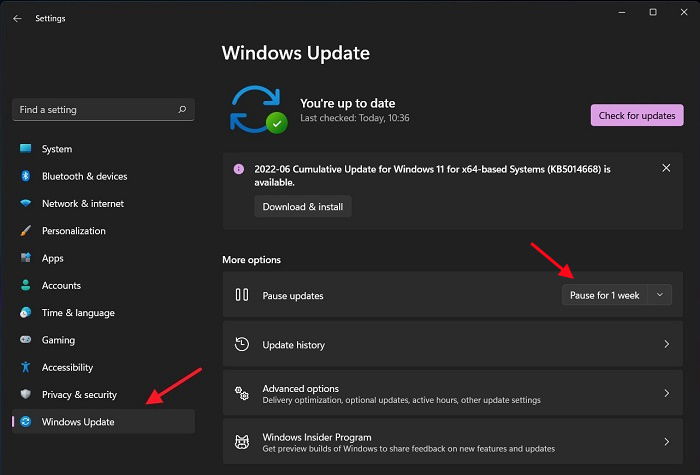Open Accounts settings
The width and height of the screenshot is (700, 475).
pyautogui.click(x=104, y=285)
